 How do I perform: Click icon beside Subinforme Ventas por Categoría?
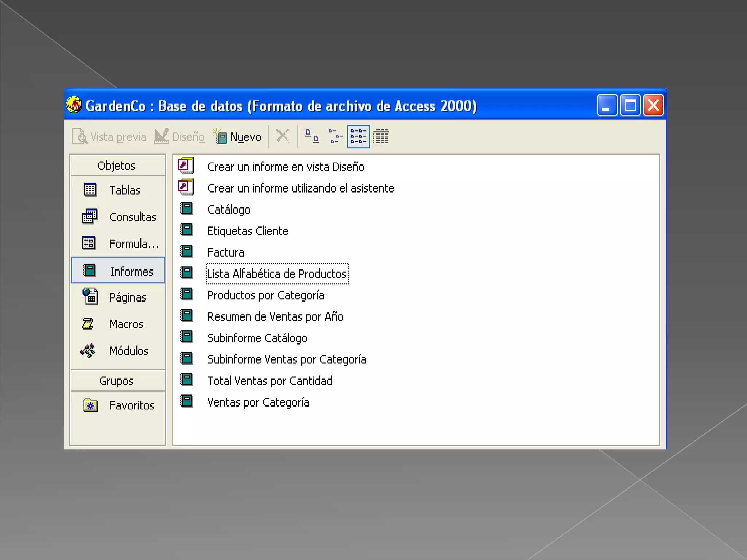(187, 358)
